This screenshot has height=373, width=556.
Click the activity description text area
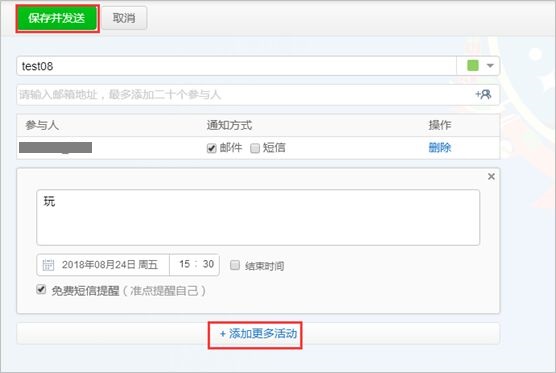(258, 217)
